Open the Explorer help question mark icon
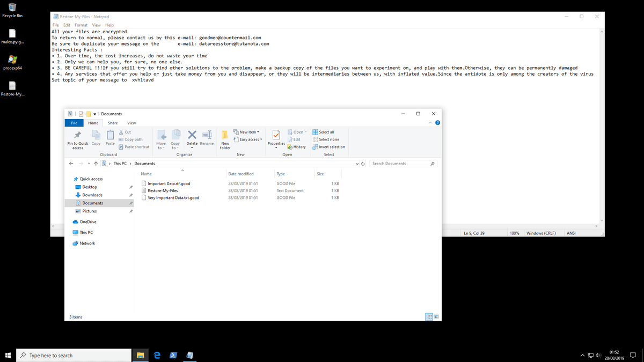The height and width of the screenshot is (362, 644). point(437,123)
